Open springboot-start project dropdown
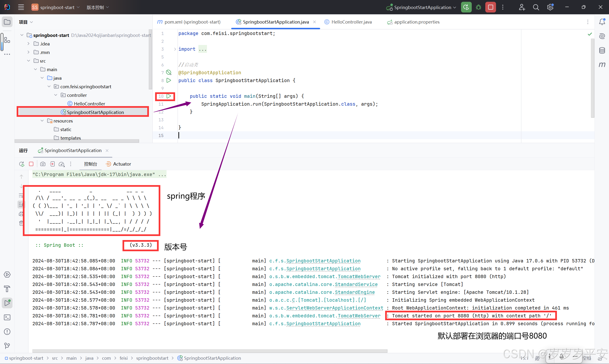The height and width of the screenshot is (364, 609). coord(56,7)
